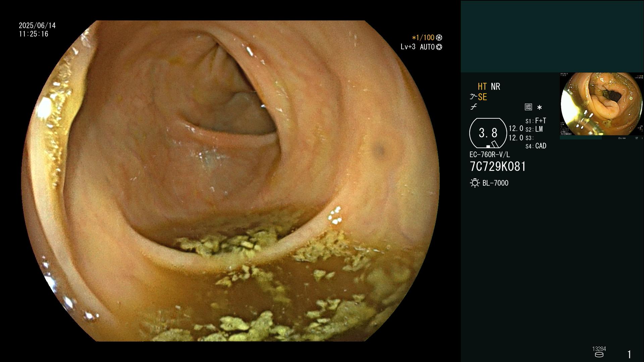Click the captured image counter 1

pyautogui.click(x=629, y=354)
